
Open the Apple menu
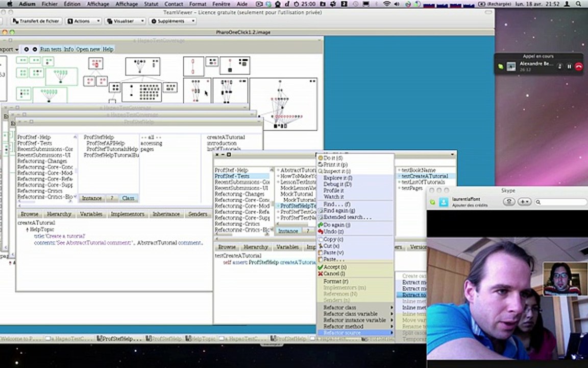pos(9,4)
